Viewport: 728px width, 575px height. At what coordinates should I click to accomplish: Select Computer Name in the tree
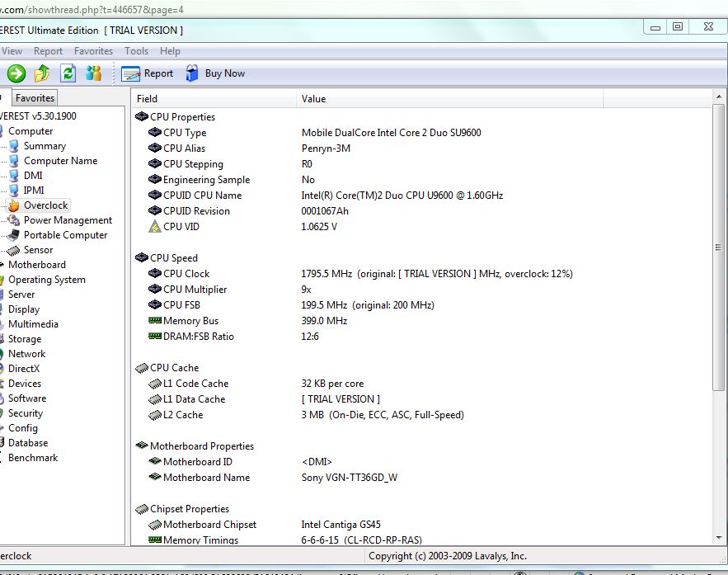coord(60,161)
